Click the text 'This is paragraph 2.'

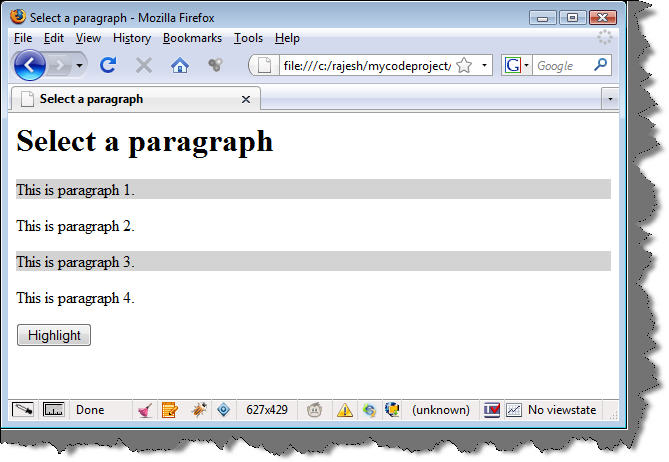click(x=76, y=226)
